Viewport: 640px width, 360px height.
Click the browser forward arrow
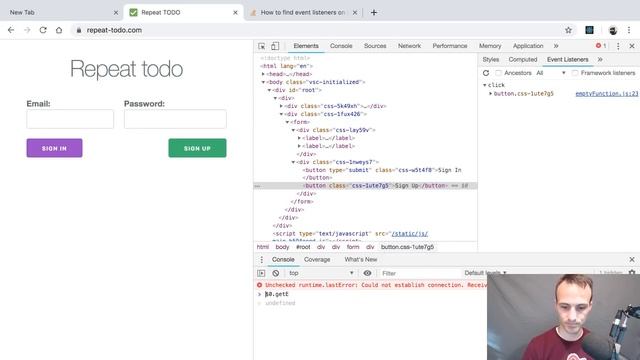(x=27, y=30)
